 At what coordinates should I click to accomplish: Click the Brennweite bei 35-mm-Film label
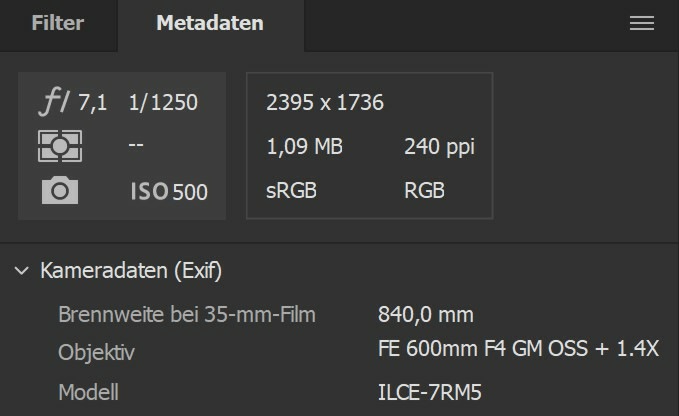pos(187,315)
